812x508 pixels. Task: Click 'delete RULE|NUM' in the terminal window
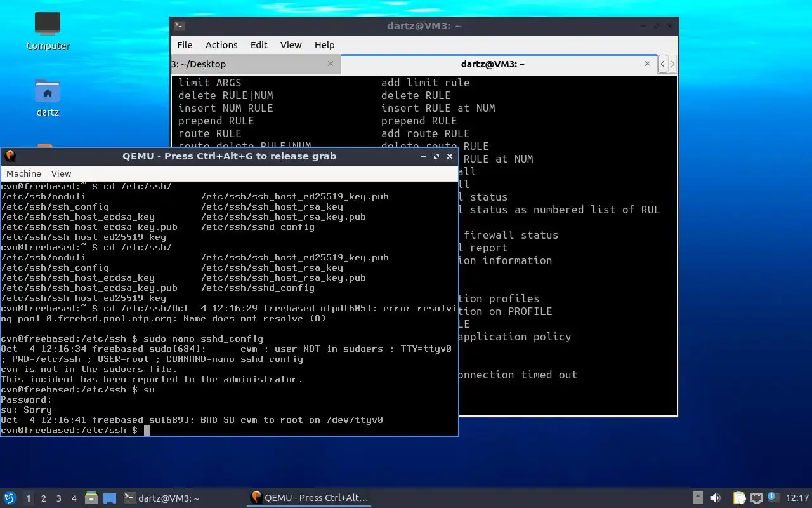coord(226,95)
